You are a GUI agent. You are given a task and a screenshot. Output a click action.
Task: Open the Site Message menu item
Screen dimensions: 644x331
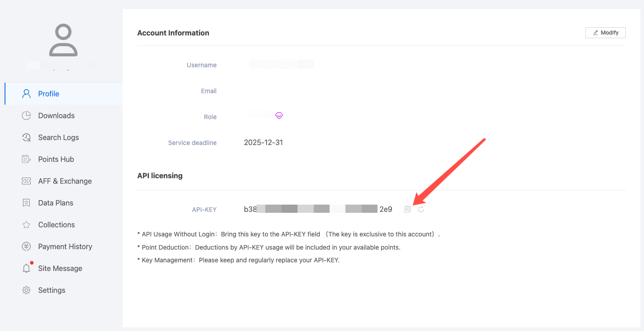click(x=64, y=268)
